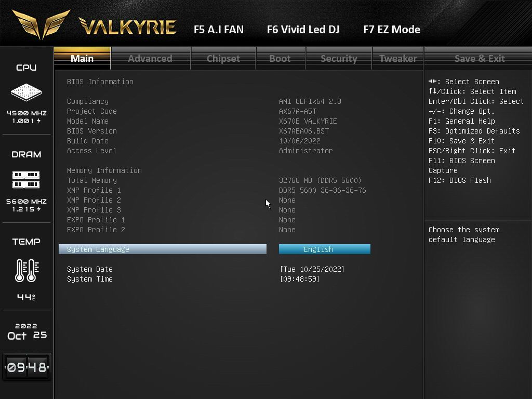Click the AMI UEFIx64 2.8 value
The height and width of the screenshot is (399, 532).
[x=310, y=101]
